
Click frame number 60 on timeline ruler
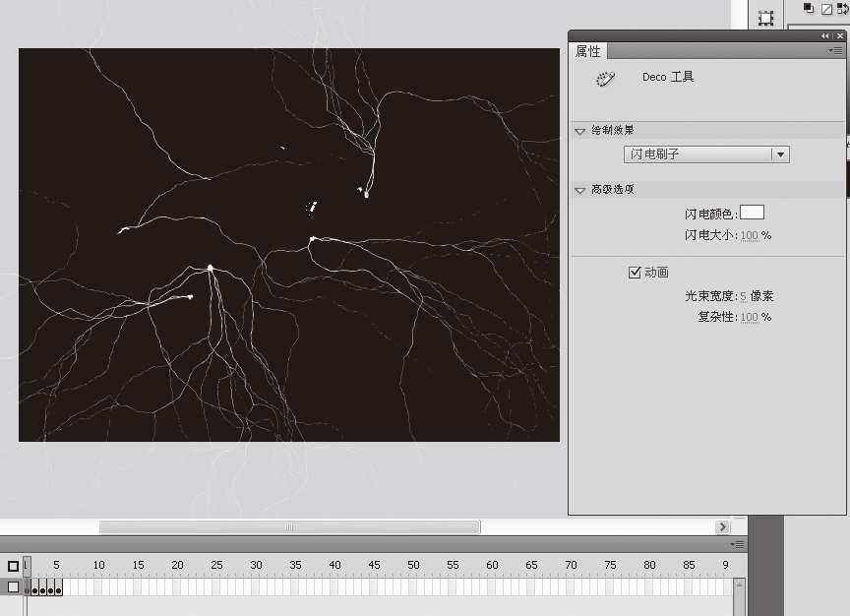click(x=492, y=565)
